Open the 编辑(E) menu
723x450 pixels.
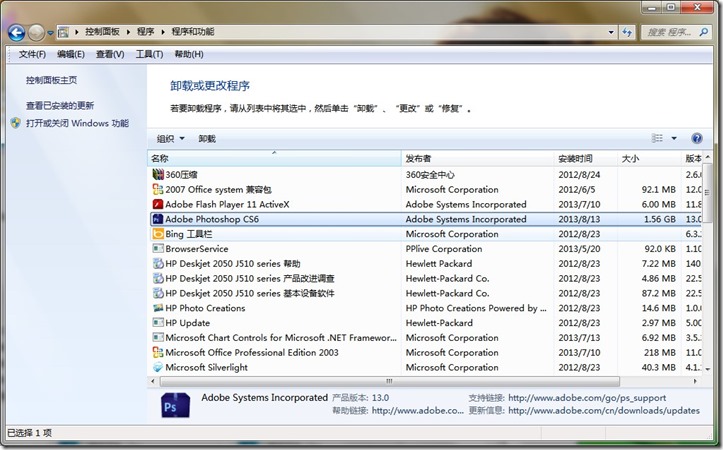point(71,54)
